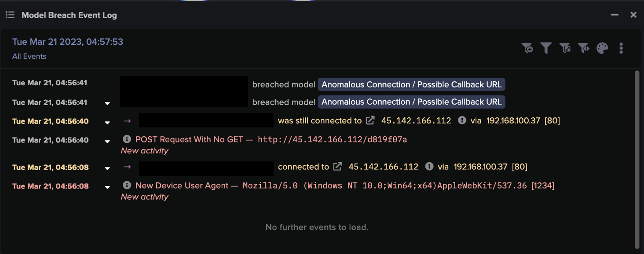Screen dimensions: 644x254
Task: Add a new filter using the filter-plus icon
Action: (x=527, y=48)
